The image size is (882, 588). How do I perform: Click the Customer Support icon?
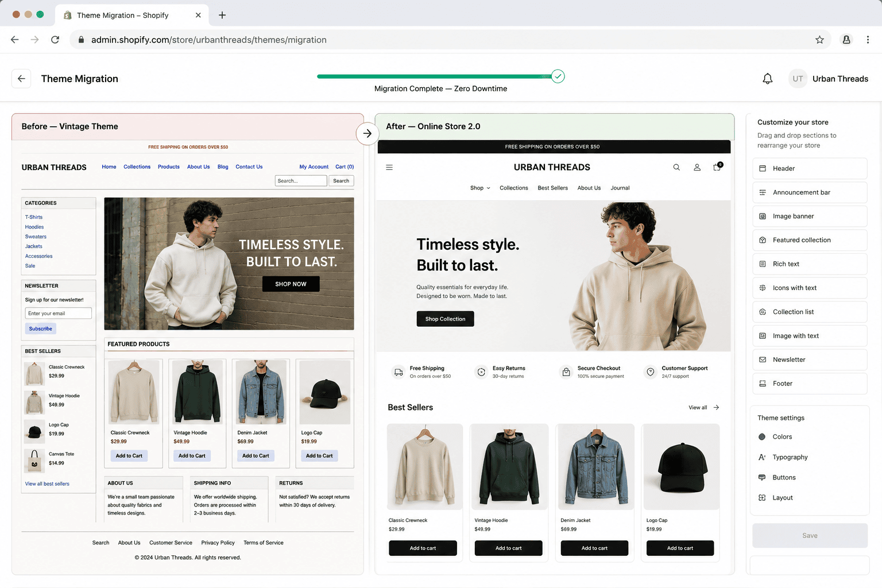[651, 372]
